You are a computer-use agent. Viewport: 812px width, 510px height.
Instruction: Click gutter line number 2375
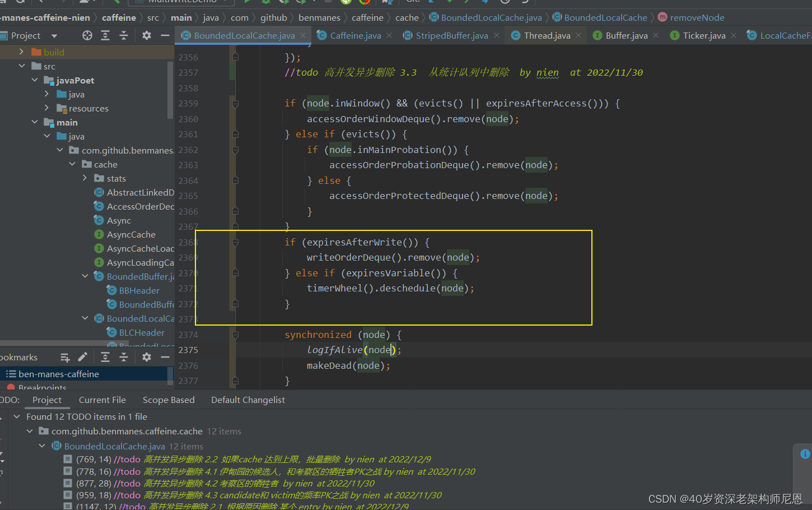click(x=188, y=350)
